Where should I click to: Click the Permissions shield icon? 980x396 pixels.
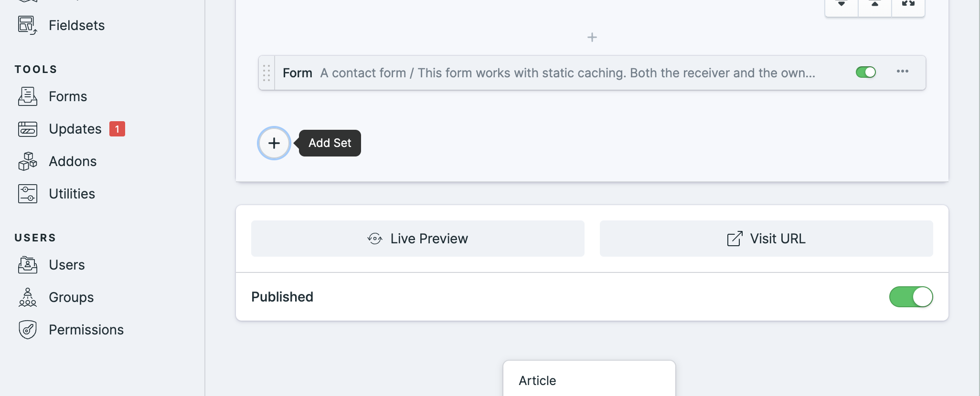click(x=27, y=330)
